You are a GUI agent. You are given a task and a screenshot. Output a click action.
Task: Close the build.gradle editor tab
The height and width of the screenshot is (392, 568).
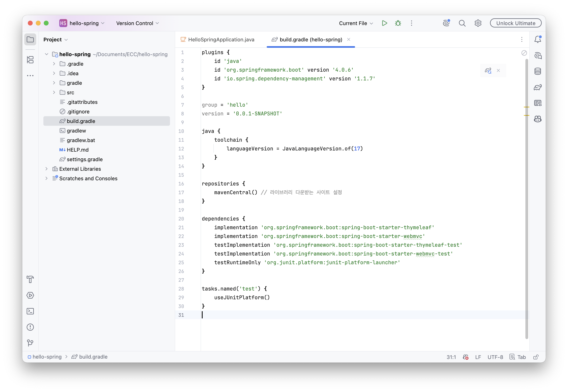point(349,40)
